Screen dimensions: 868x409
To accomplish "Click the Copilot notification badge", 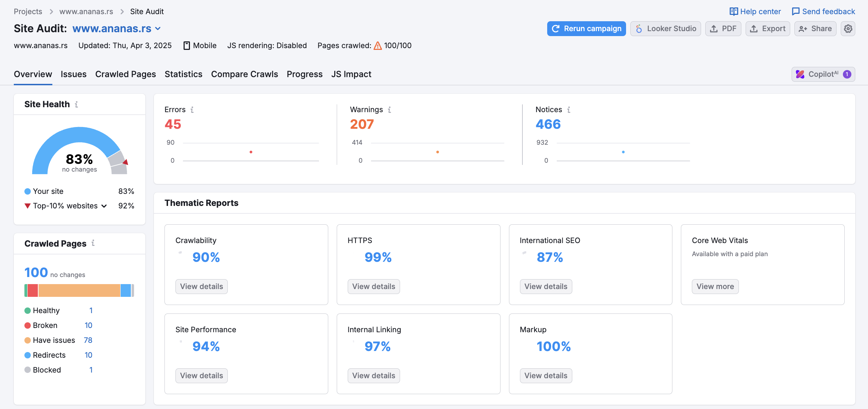I will [847, 74].
